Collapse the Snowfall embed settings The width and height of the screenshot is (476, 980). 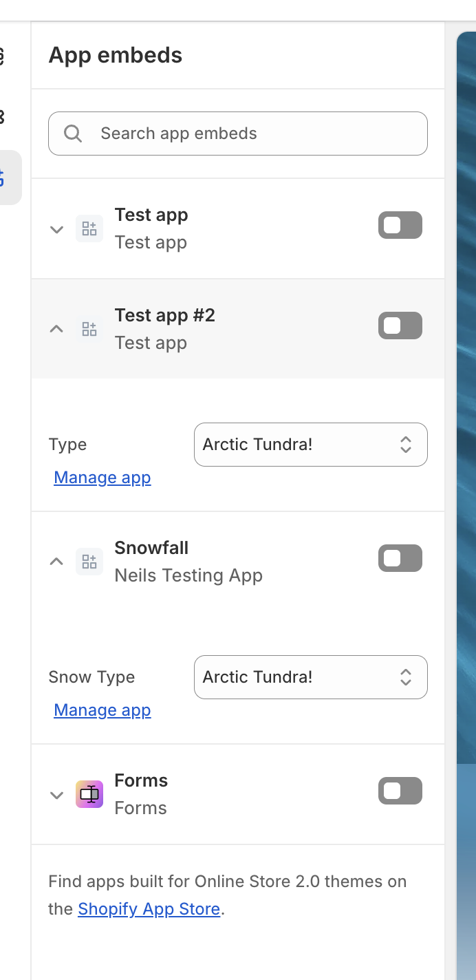(x=57, y=562)
